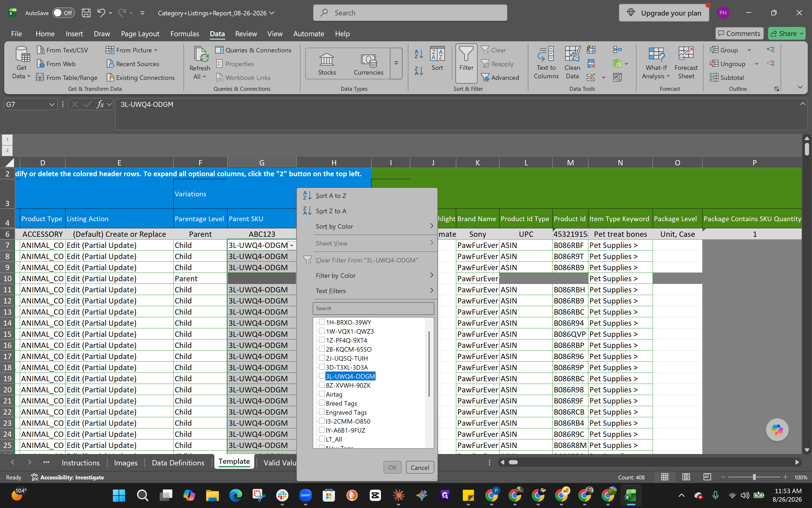Check the 3L-UWQ4-ODGM filter box

tap(322, 376)
